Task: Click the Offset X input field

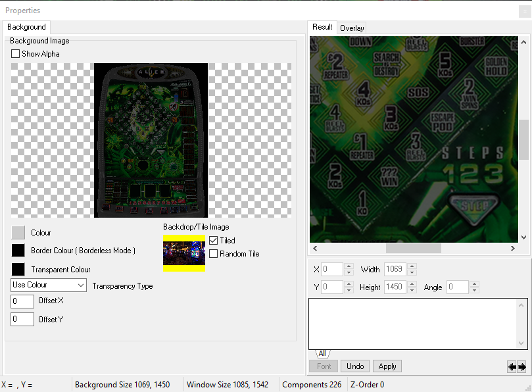Action: click(x=22, y=301)
